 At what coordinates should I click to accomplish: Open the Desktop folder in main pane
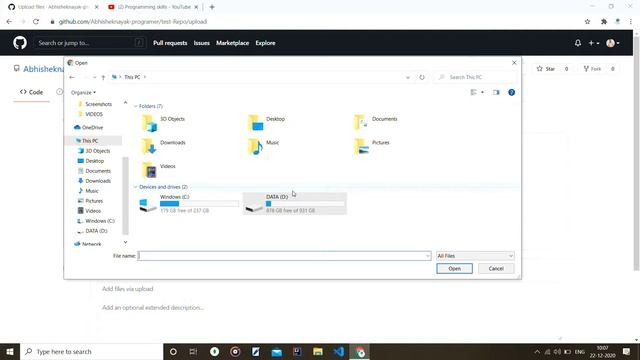267,122
